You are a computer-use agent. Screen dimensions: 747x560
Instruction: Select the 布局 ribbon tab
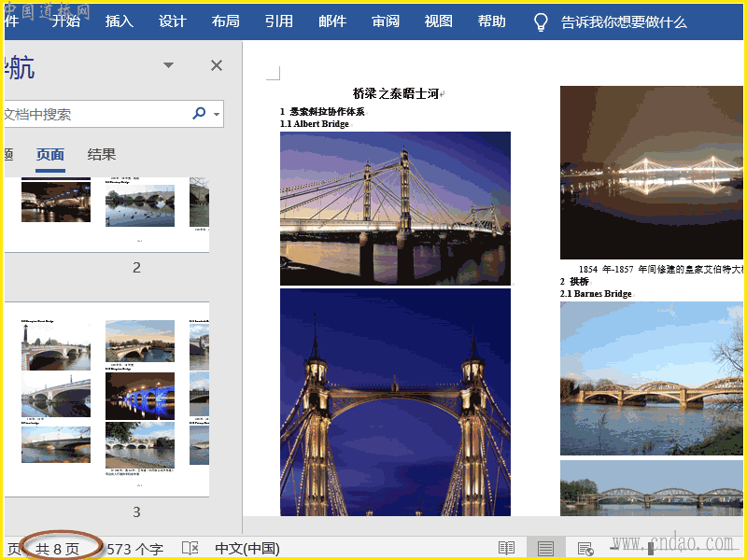226,21
